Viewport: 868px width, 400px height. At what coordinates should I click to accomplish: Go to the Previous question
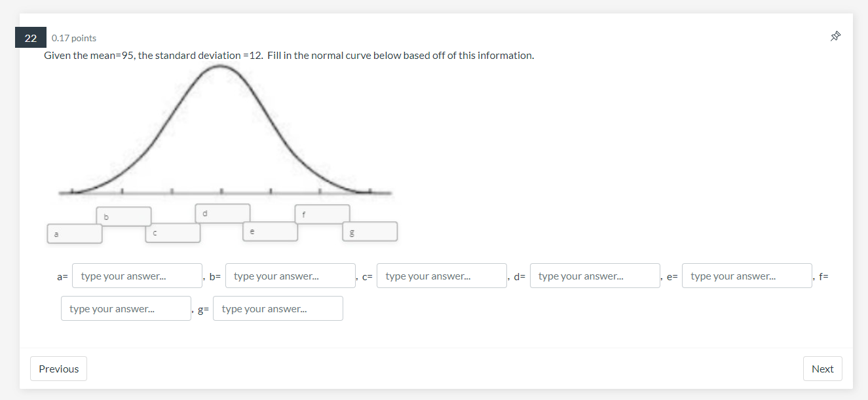tap(58, 369)
